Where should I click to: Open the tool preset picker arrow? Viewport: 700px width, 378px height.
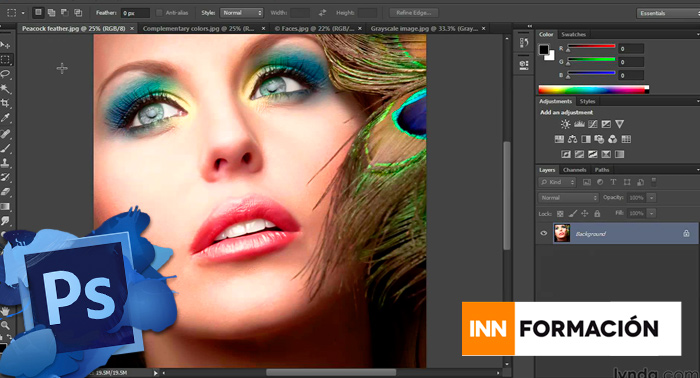23,13
